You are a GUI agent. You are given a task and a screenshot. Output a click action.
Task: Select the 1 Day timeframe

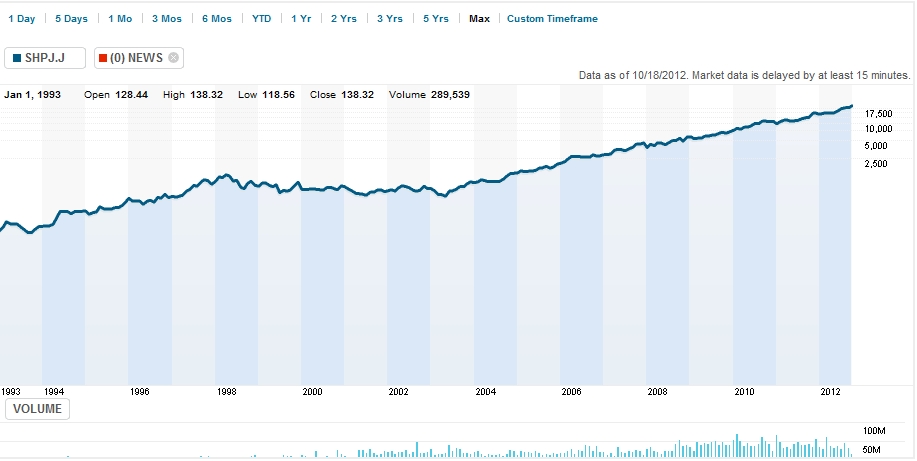tap(21, 19)
